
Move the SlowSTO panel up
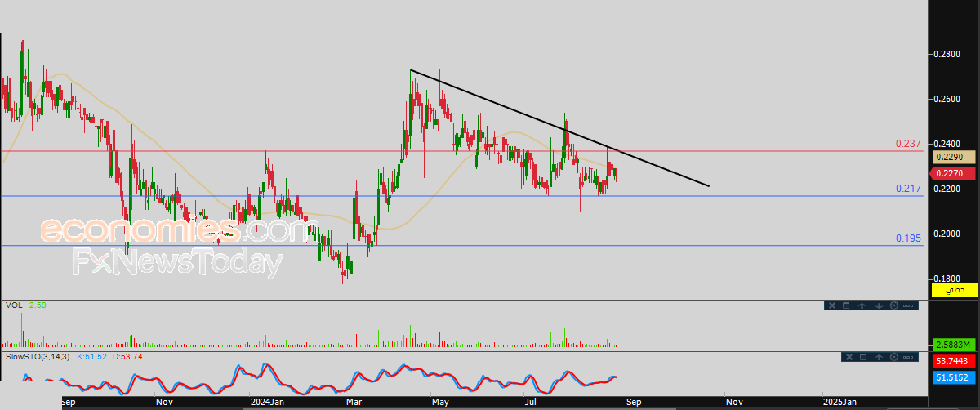tap(879, 357)
